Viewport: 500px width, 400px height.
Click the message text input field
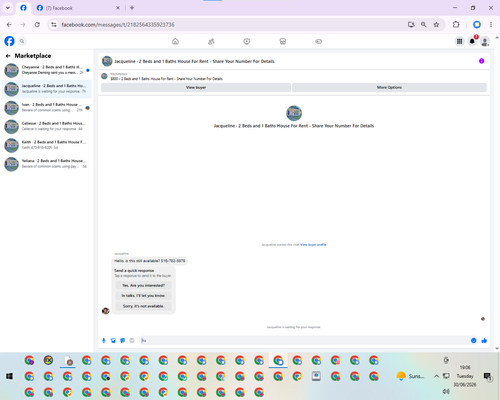pos(304,340)
